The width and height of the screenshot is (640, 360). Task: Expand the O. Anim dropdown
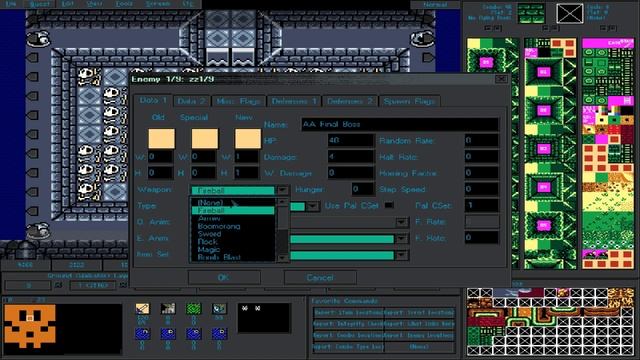pyautogui.click(x=402, y=222)
